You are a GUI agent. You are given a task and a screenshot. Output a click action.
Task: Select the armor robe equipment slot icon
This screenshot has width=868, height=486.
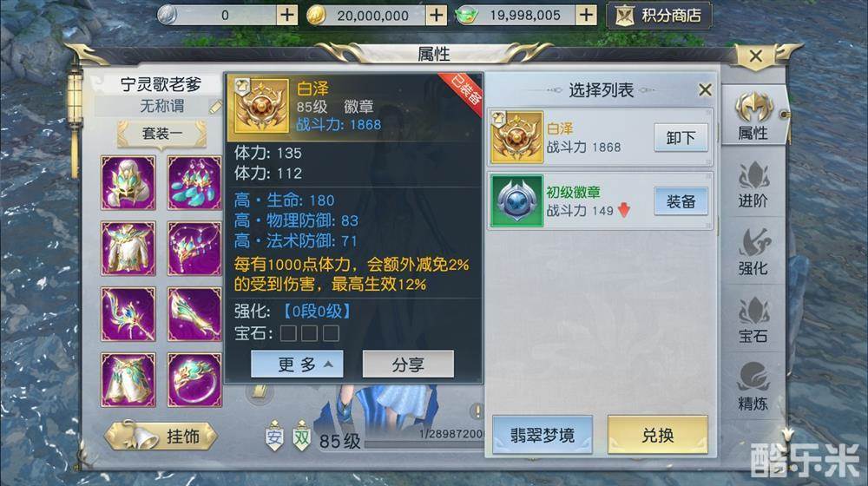[128, 248]
